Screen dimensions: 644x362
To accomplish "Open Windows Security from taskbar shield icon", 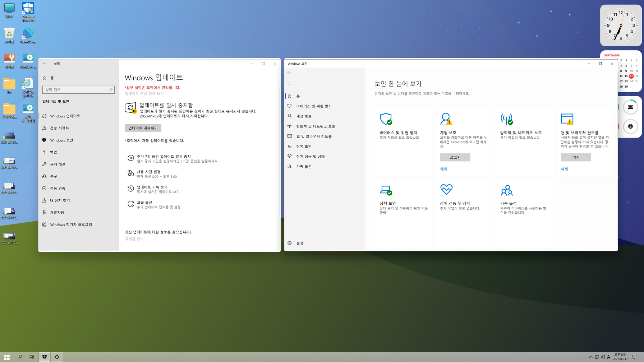I will click(45, 357).
